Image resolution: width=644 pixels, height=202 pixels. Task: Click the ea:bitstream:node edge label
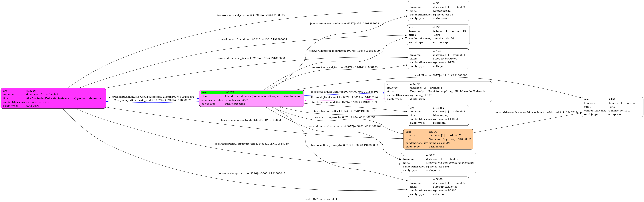tap(344, 102)
